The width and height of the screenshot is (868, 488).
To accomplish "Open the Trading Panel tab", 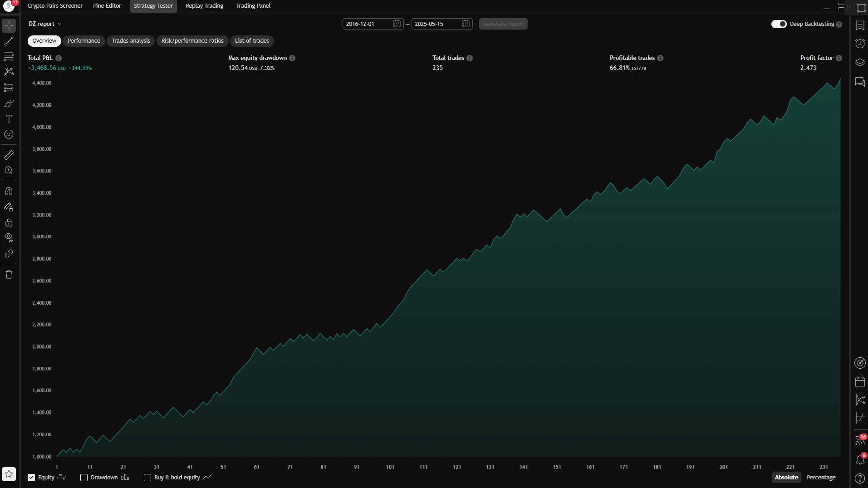I will coord(253,6).
